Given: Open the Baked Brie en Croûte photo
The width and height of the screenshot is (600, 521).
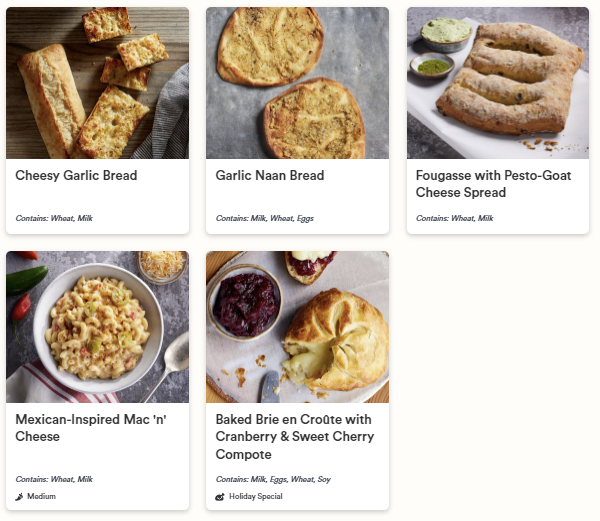Looking at the screenshot, I should coord(297,327).
